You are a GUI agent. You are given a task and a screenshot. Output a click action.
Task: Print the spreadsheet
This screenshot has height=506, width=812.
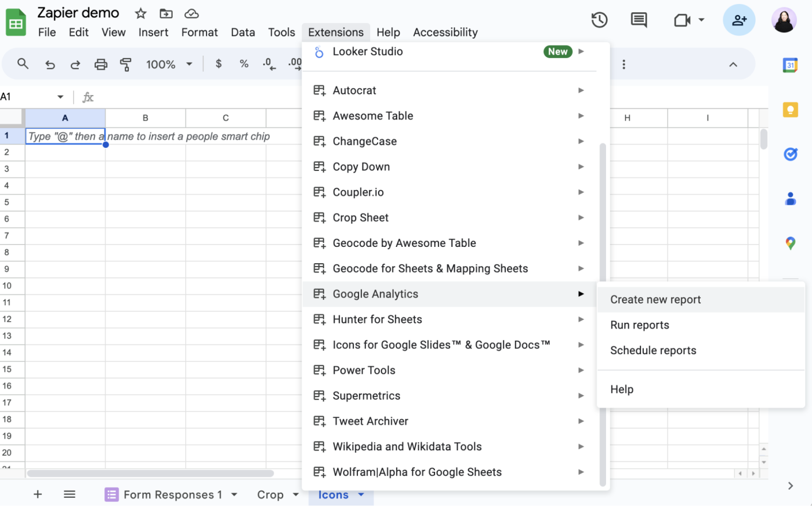coord(101,64)
